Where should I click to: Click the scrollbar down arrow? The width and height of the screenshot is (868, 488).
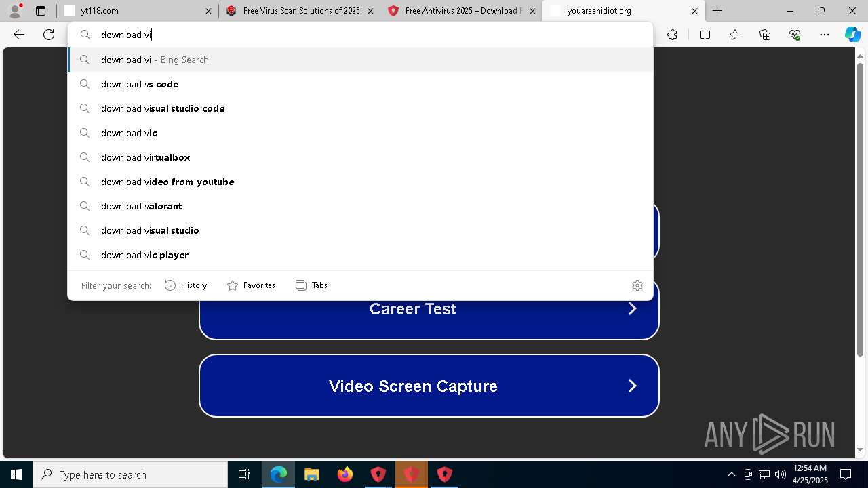(861, 449)
